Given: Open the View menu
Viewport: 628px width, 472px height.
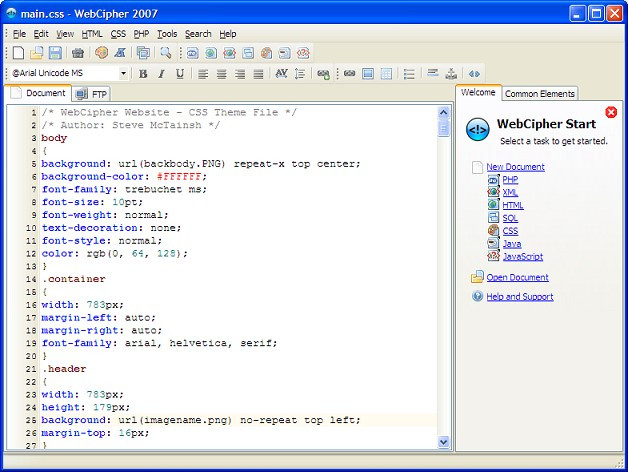Looking at the screenshot, I should point(65,34).
